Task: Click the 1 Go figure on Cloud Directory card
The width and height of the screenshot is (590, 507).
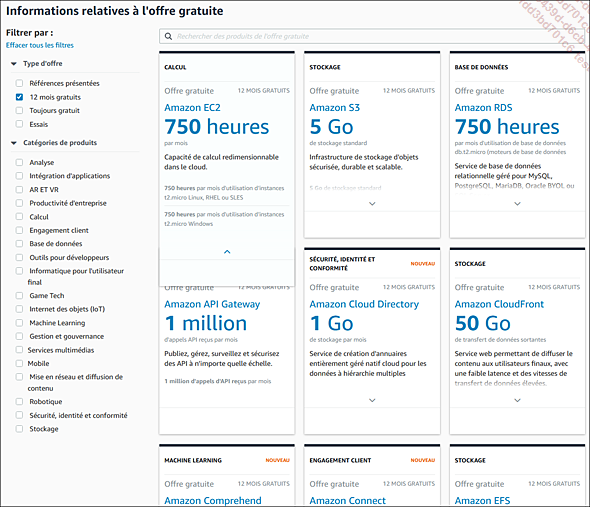Action: (331, 323)
